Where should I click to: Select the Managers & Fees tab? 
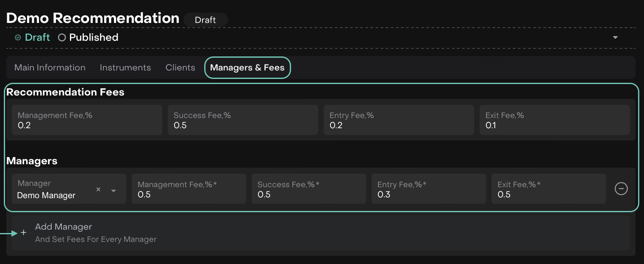point(247,67)
